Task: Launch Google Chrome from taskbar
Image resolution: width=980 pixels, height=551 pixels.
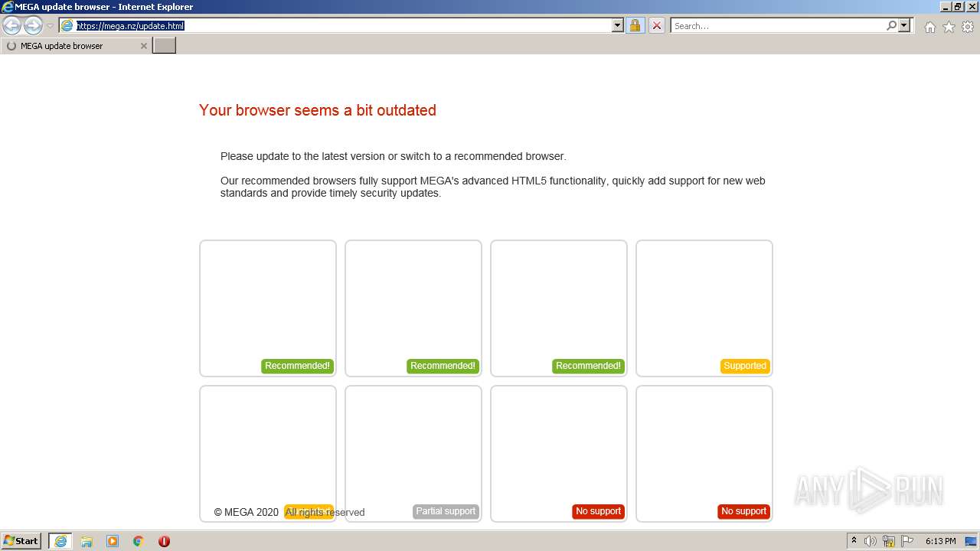Action: 139,541
